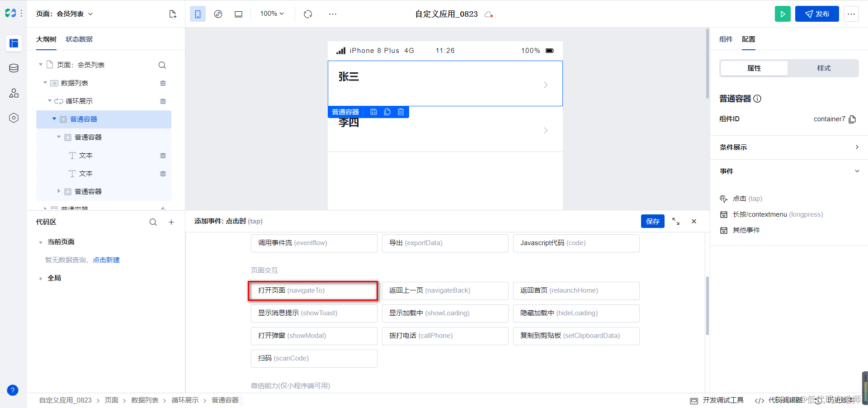Select the 属性 segment
Image resolution: width=868 pixels, height=408 pixels.
pyautogui.click(x=754, y=68)
